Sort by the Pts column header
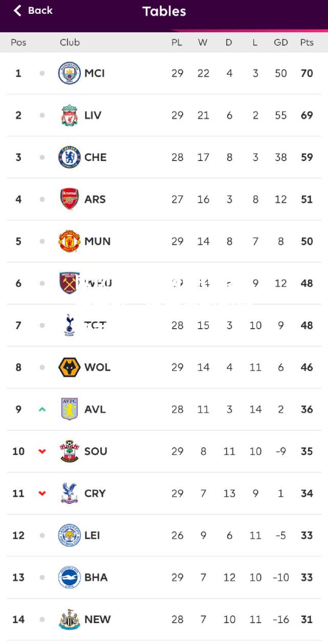Screen dimensions: 328x644 307,42
